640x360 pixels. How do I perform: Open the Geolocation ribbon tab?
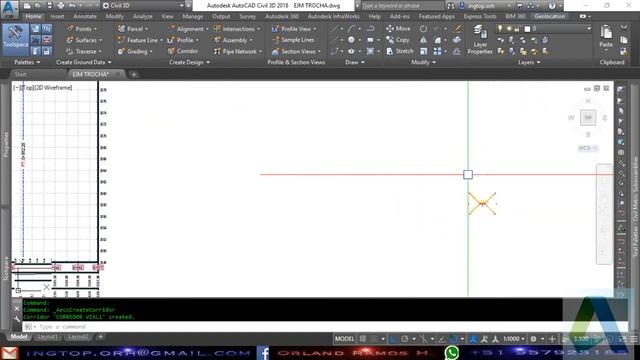[x=549, y=17]
